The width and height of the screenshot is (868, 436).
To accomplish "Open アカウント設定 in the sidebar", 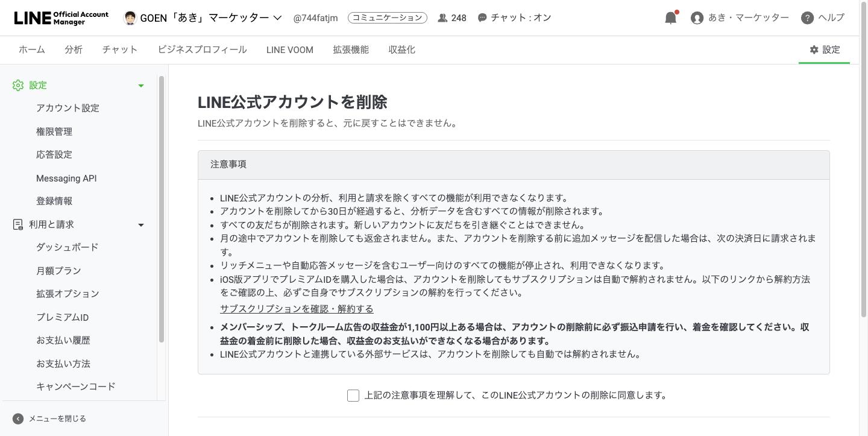I will (68, 108).
